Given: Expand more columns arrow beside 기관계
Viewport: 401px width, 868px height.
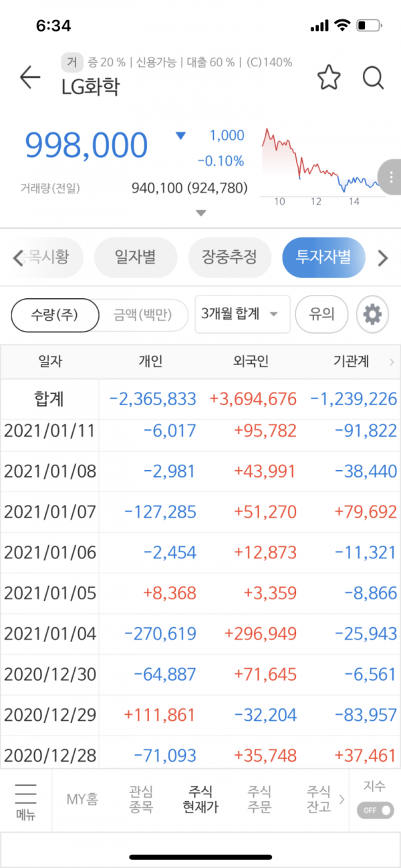Looking at the screenshot, I should [392, 362].
